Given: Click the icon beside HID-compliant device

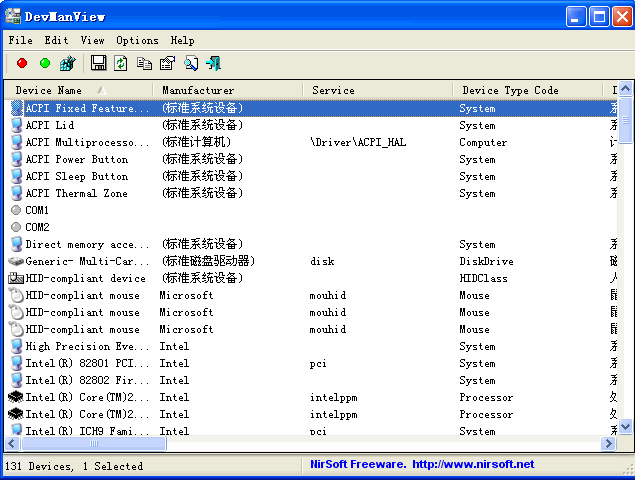Looking at the screenshot, I should [16, 278].
